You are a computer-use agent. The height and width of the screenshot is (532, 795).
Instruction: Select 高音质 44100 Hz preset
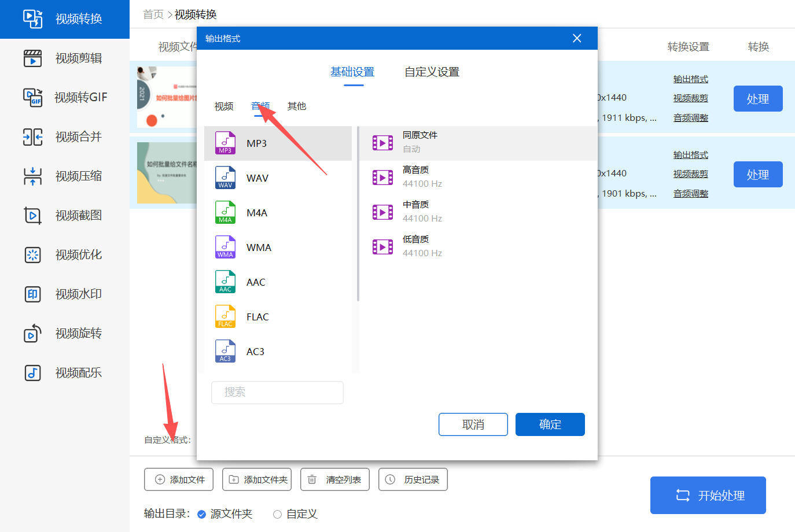[x=479, y=178]
